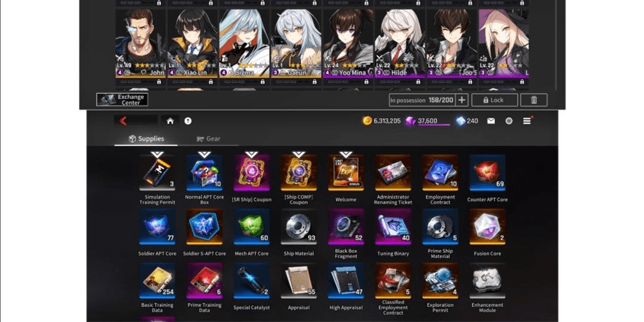Screen dimensions: 644x322
Task: Select the Gaeun character card
Action: (x=296, y=43)
